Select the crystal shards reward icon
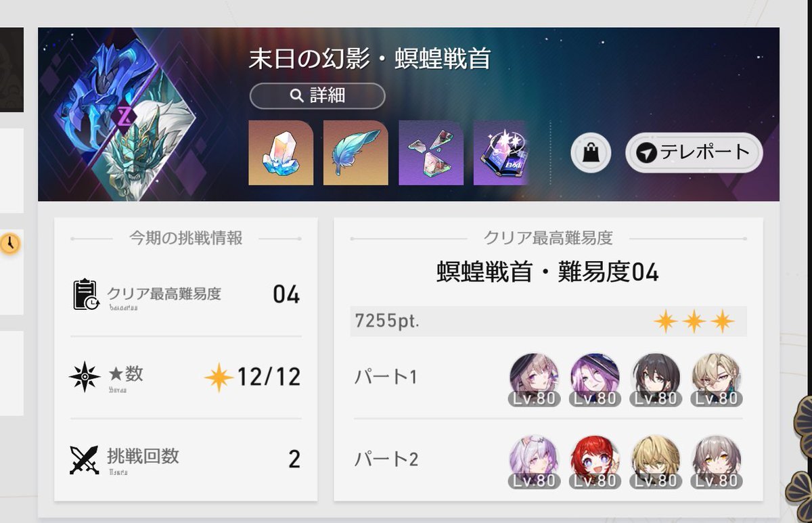 (x=431, y=153)
